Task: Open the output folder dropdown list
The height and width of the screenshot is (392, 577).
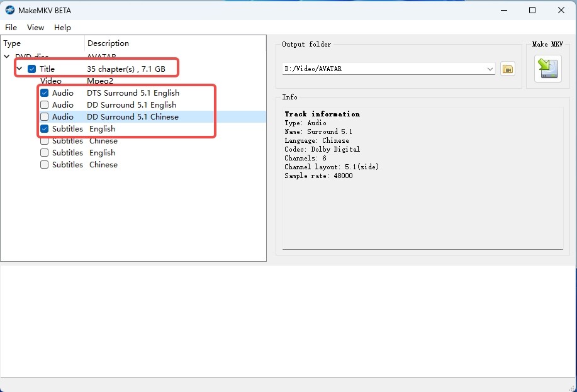Action: (x=490, y=69)
